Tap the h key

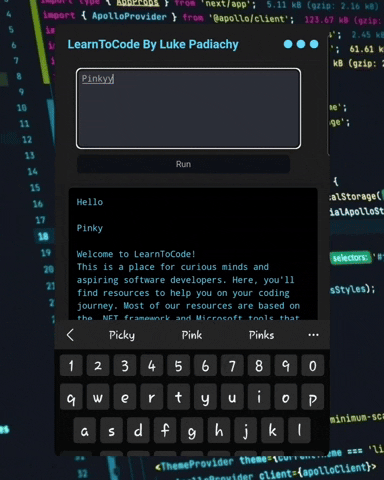pos(219,430)
